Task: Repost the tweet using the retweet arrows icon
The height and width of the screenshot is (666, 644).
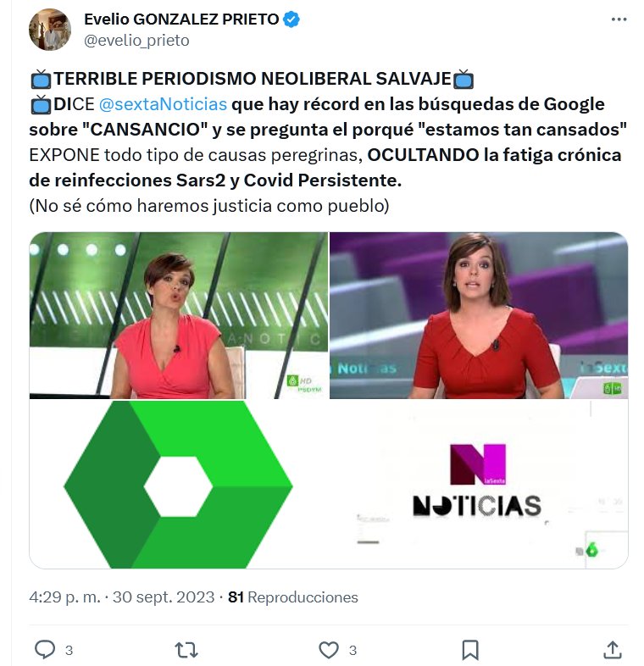Action: 186,650
